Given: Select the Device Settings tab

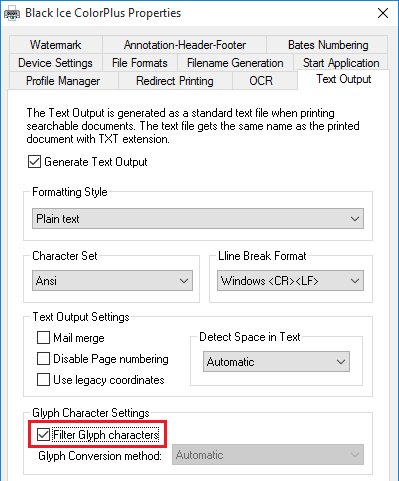Looking at the screenshot, I should [55, 63].
